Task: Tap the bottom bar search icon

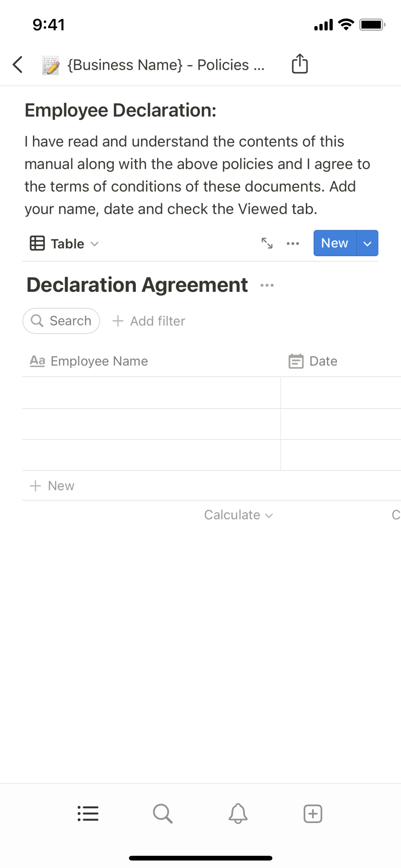Action: [x=163, y=813]
